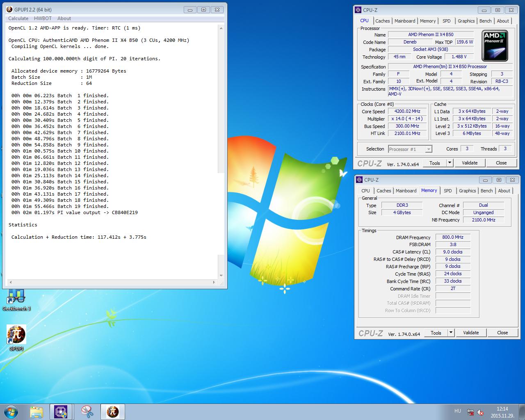The height and width of the screenshot is (420, 525).
Task: Open the GPUPI desktop shortcut
Action: coord(16,338)
